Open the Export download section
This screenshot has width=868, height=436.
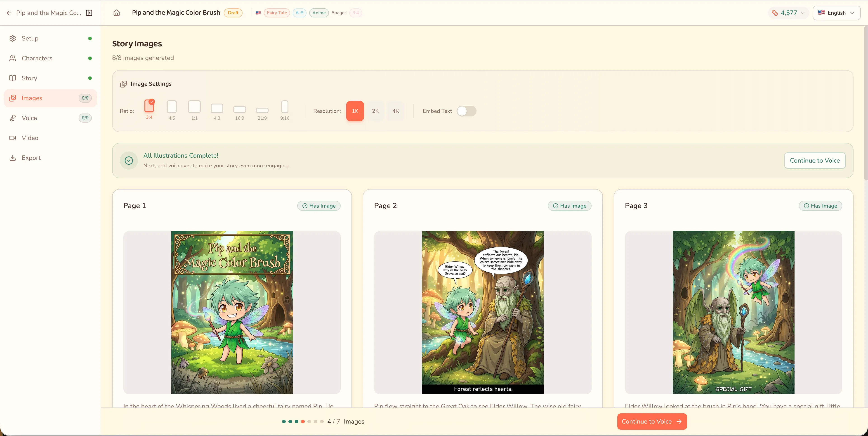pyautogui.click(x=31, y=158)
